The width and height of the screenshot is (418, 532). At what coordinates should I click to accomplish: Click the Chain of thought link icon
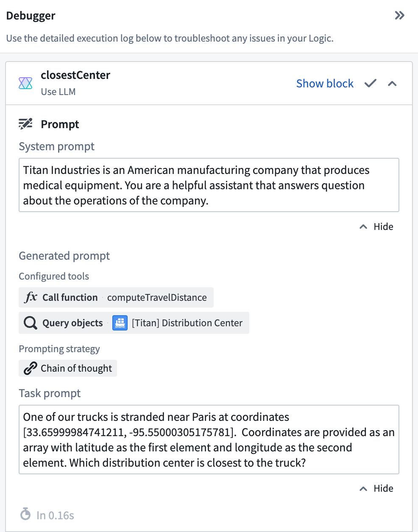click(x=30, y=368)
